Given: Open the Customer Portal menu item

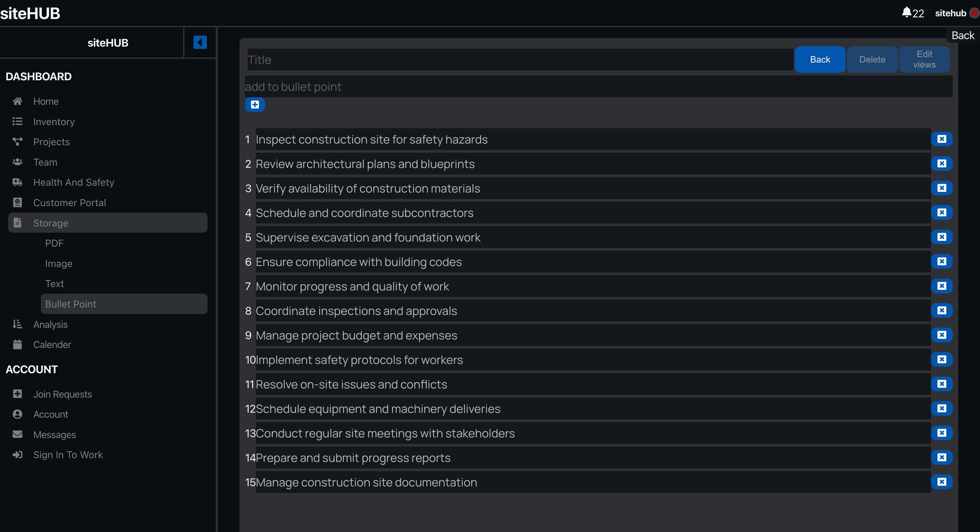Looking at the screenshot, I should (x=69, y=202).
